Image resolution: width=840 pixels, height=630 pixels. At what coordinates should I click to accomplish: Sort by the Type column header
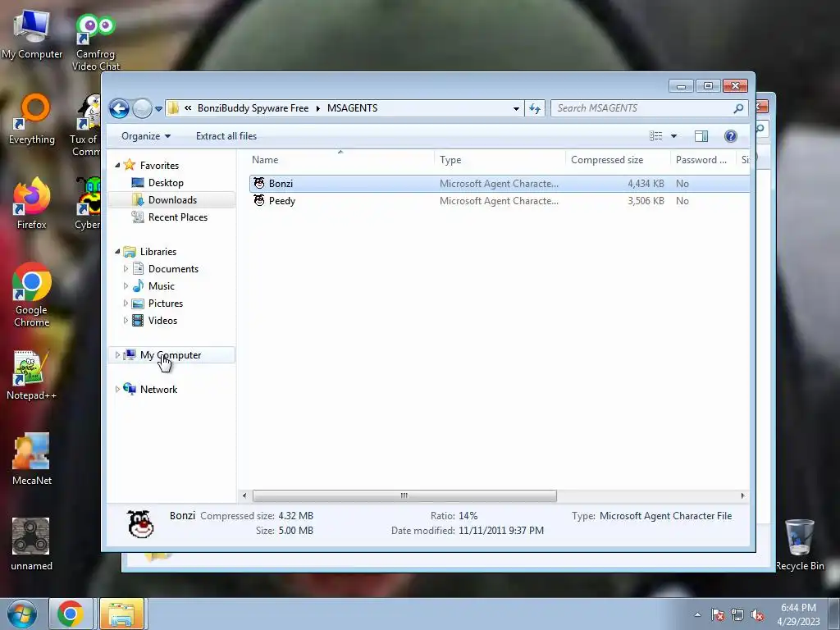pos(500,160)
